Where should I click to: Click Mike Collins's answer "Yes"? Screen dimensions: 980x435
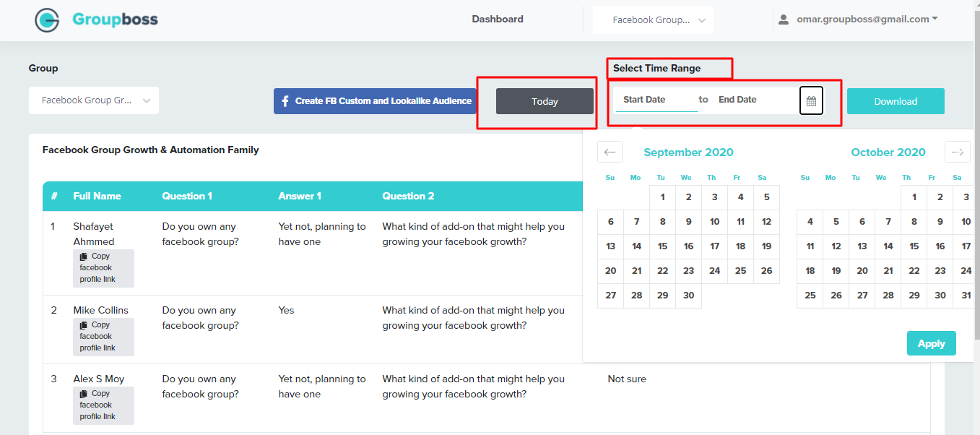[287, 310]
